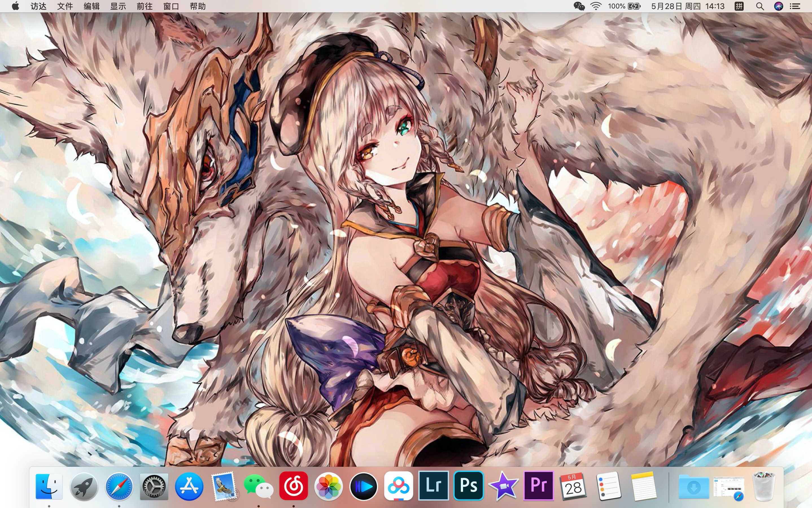
Task: Open the 文件 menu
Action: (65, 6)
